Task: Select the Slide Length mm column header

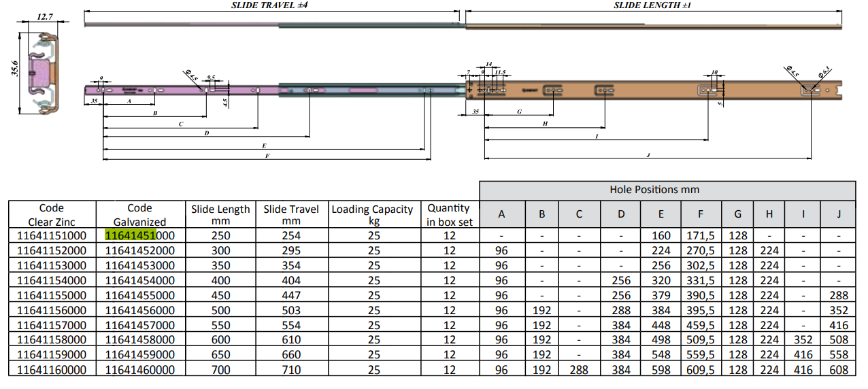Action: [x=220, y=215]
